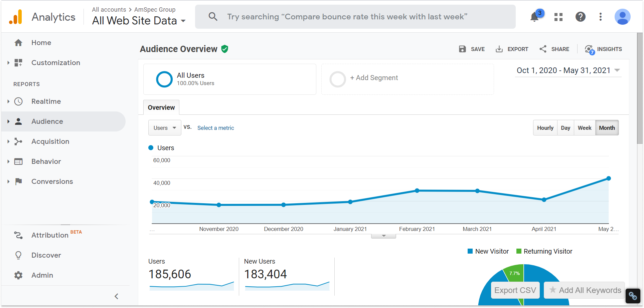This screenshot has width=644, height=308.
Task: Click the link icon in bottom corner
Action: tap(633, 296)
